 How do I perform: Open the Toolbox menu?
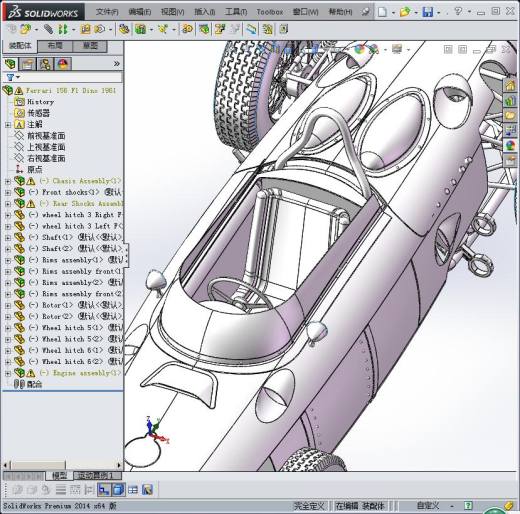(x=270, y=12)
